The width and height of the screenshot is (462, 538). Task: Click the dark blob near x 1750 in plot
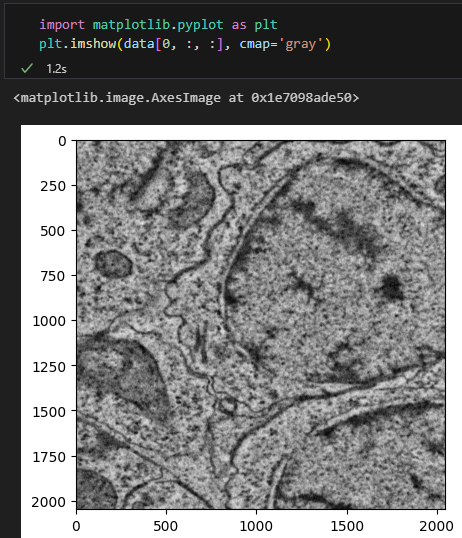(x=390, y=287)
